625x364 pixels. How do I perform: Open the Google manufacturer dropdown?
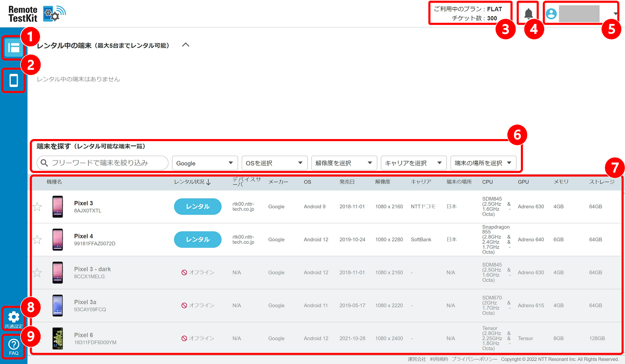(205, 163)
